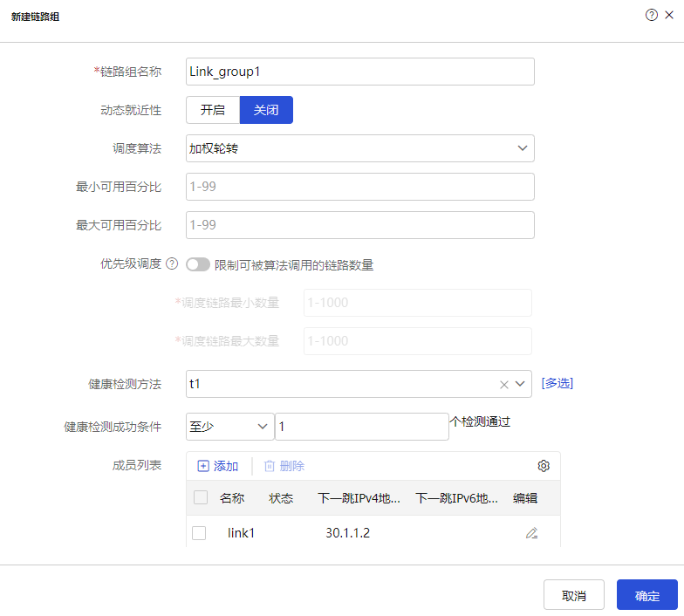Image resolution: width=684 pixels, height=616 pixels.
Task: Click the 多选 link
Action: coord(557,384)
